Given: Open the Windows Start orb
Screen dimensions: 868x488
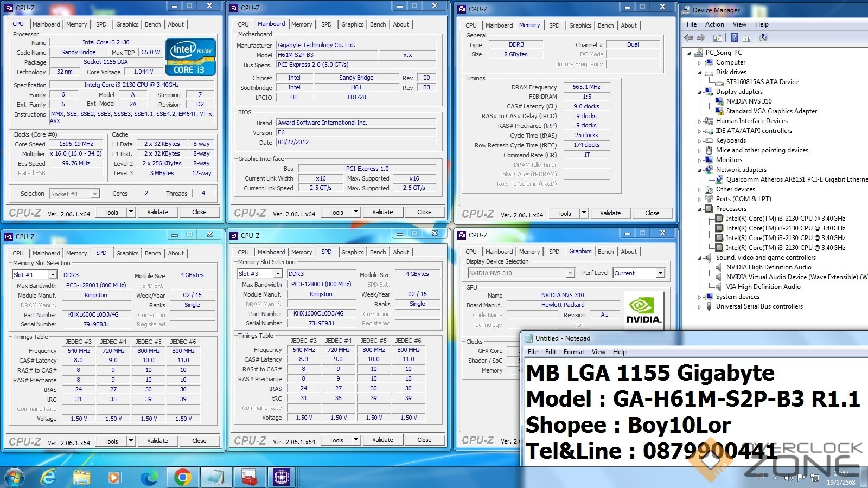Looking at the screenshot, I should click(15, 477).
